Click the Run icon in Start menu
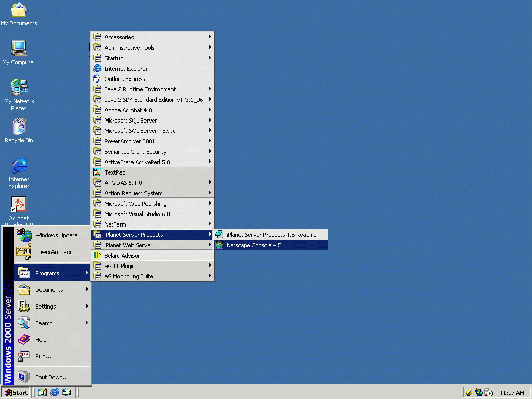This screenshot has width=532, height=399. 24,356
